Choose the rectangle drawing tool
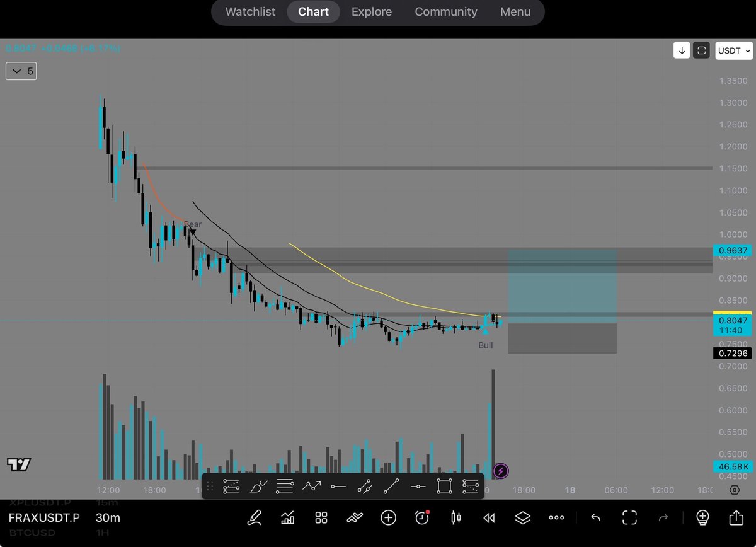This screenshot has height=547, width=756. [x=444, y=486]
